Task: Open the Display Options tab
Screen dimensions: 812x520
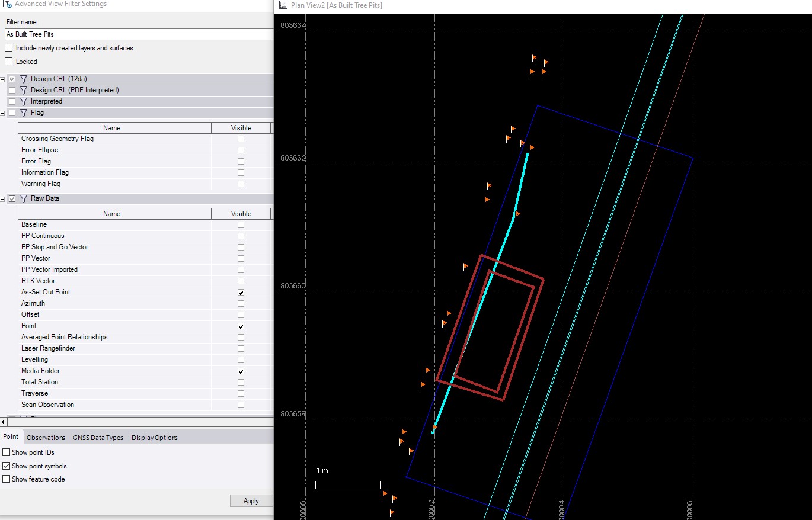Action: point(154,438)
